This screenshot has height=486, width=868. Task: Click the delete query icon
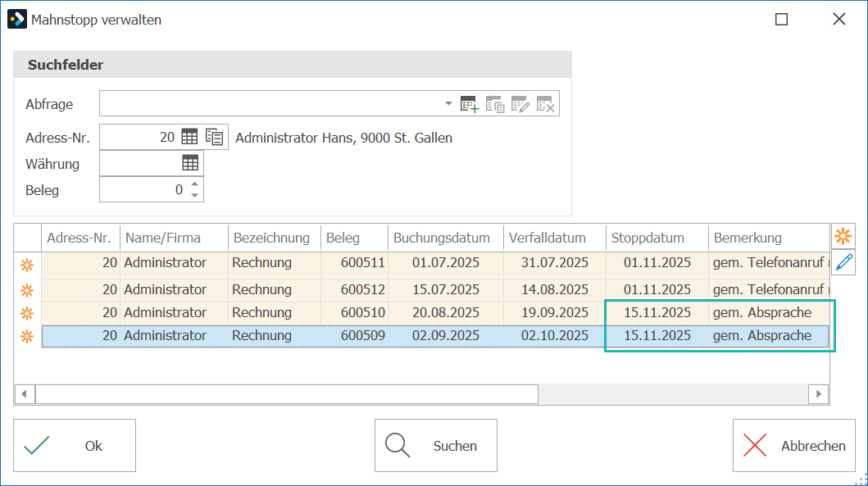(x=545, y=104)
